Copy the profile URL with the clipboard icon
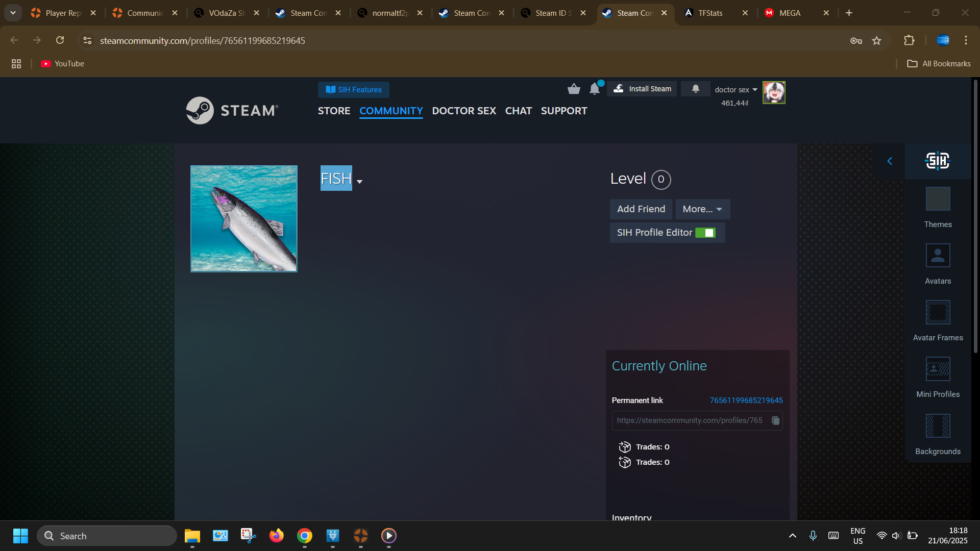Viewport: 980px width, 551px height. (775, 420)
